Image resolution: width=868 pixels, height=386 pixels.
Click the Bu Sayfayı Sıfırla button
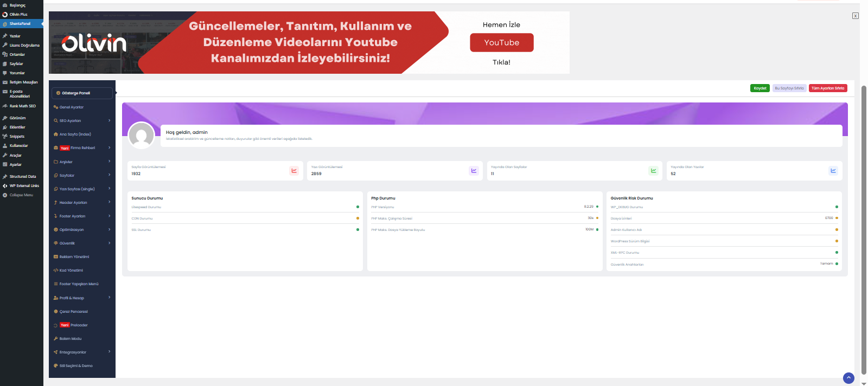point(789,88)
